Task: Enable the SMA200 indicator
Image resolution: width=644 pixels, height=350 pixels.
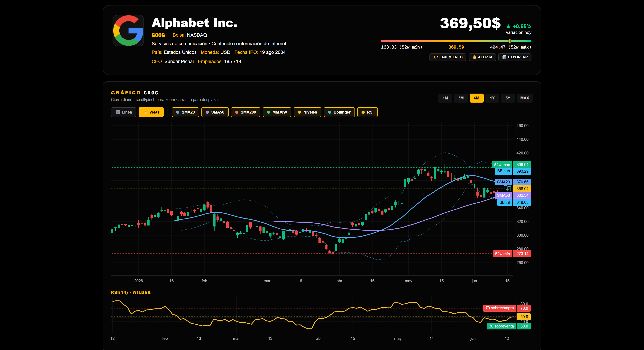Action: (245, 112)
